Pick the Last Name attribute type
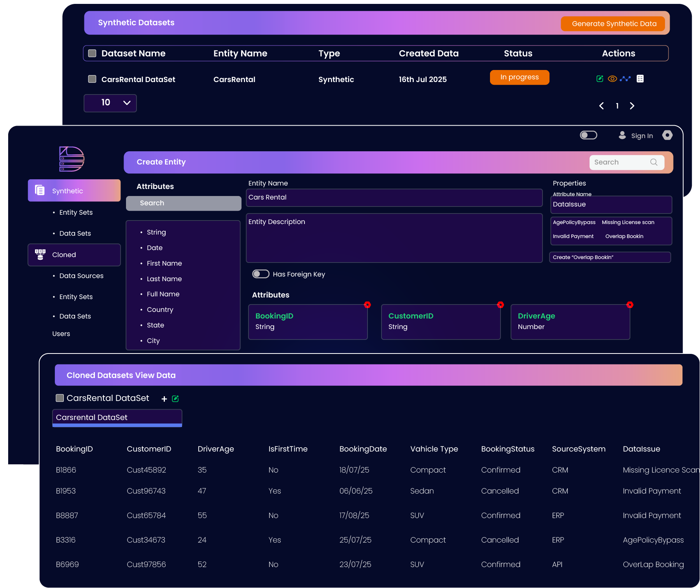 pos(164,279)
